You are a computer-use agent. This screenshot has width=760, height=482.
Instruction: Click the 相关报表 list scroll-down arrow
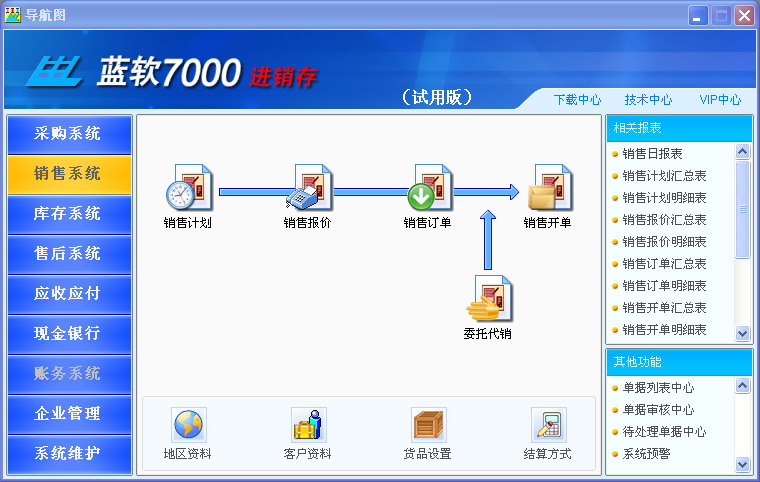pos(743,333)
